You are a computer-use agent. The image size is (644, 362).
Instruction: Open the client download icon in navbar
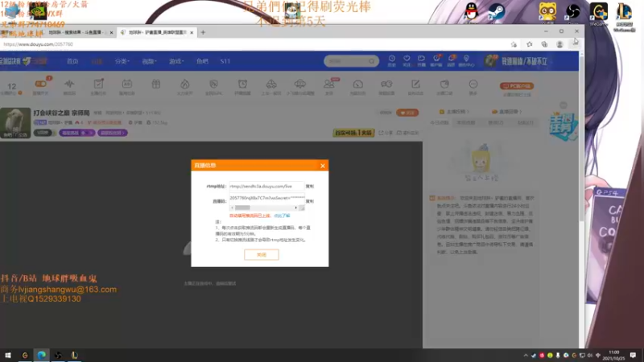coord(436,60)
